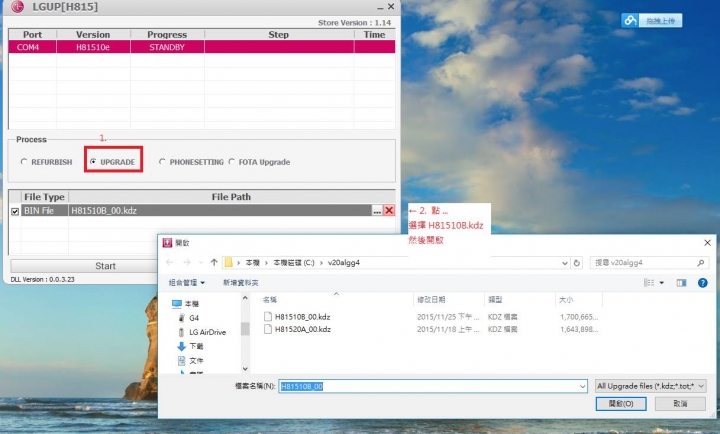Click the Step column header

click(279, 34)
